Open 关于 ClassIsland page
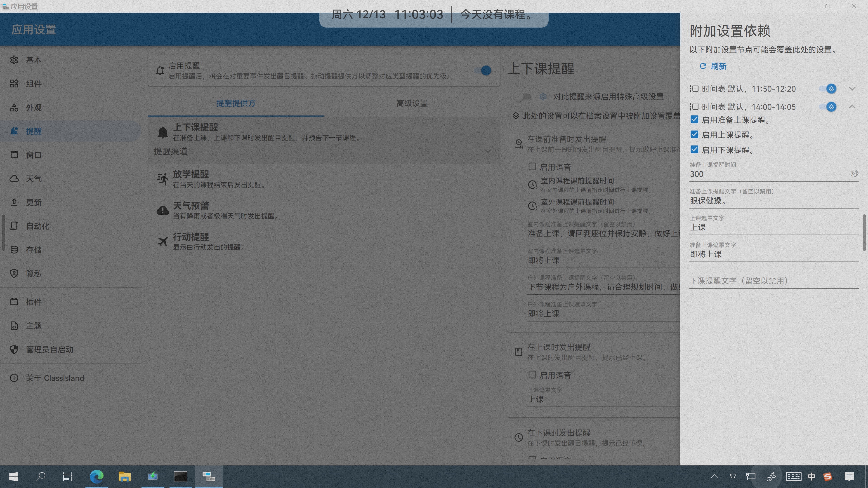The image size is (868, 488). tap(55, 378)
